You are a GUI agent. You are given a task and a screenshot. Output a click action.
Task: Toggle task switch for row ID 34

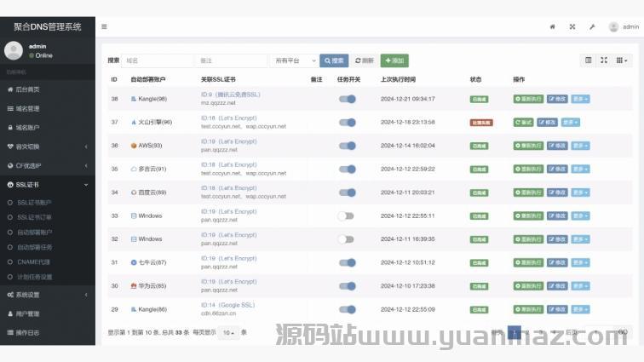click(347, 192)
